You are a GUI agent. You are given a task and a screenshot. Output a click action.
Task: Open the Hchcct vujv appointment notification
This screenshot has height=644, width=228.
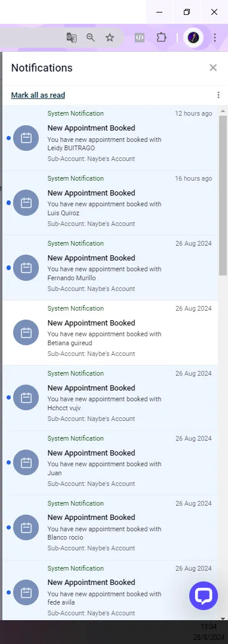point(110,398)
